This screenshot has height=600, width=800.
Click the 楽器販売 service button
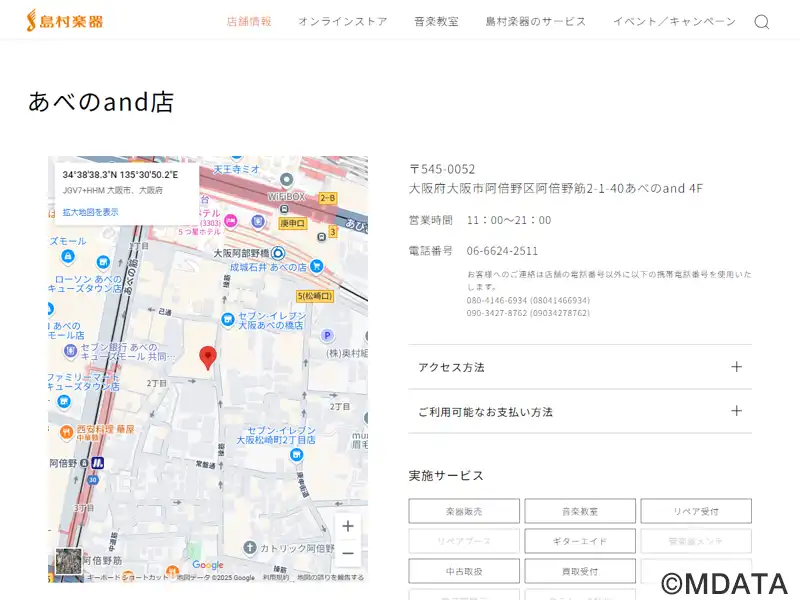(x=464, y=511)
